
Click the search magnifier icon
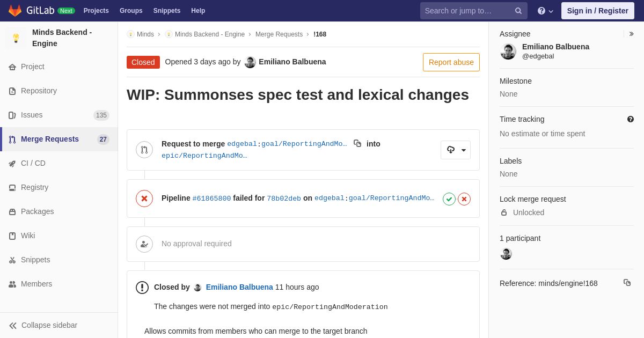[x=518, y=11]
